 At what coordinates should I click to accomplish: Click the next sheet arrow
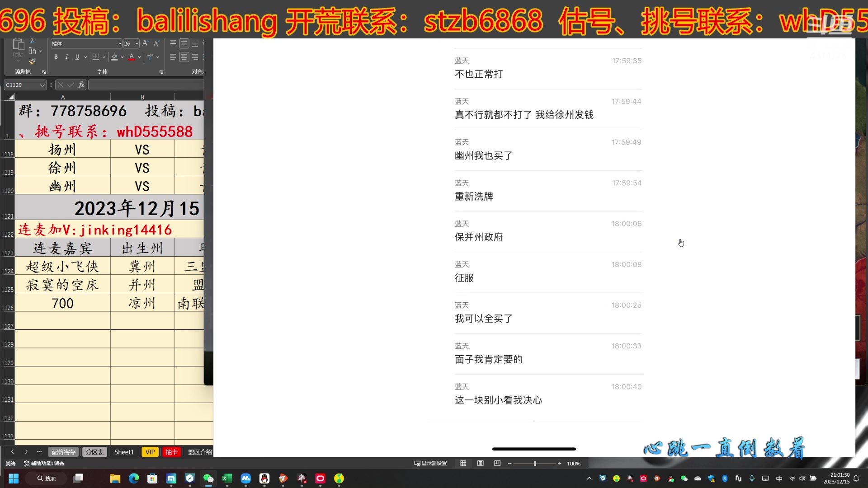(x=26, y=452)
